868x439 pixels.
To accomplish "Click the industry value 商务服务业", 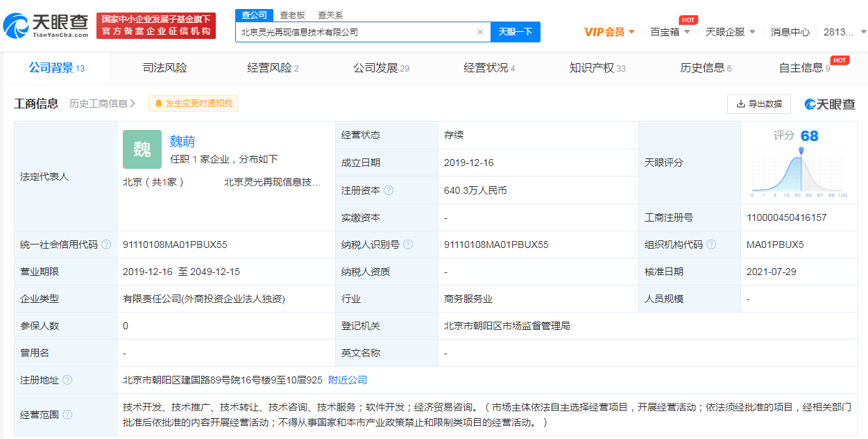I will click(468, 299).
